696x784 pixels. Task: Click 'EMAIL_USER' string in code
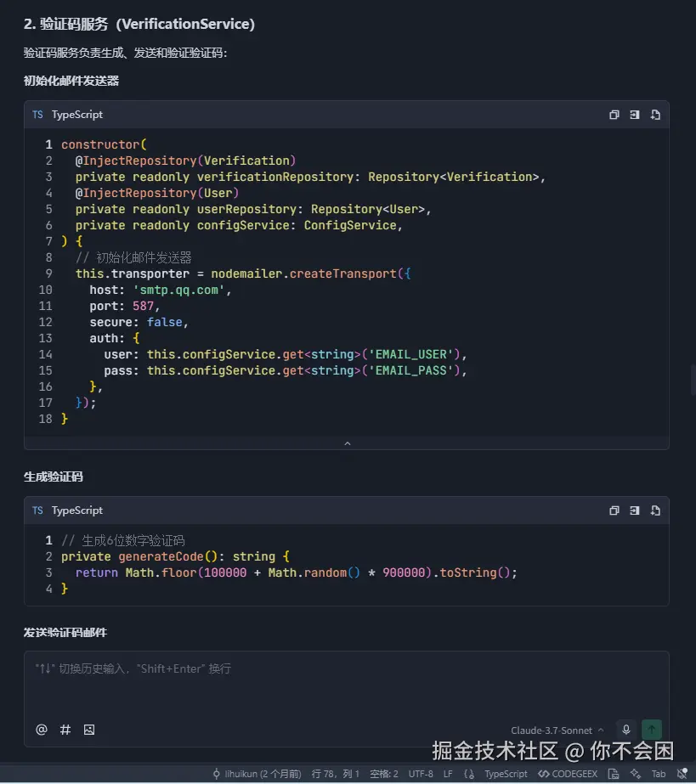tap(410, 354)
